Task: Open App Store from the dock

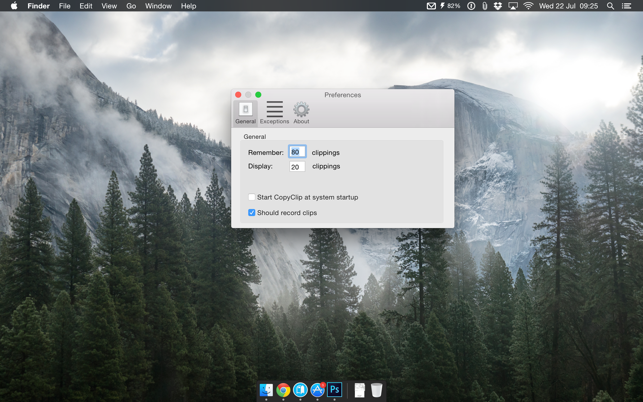Action: [x=318, y=390]
